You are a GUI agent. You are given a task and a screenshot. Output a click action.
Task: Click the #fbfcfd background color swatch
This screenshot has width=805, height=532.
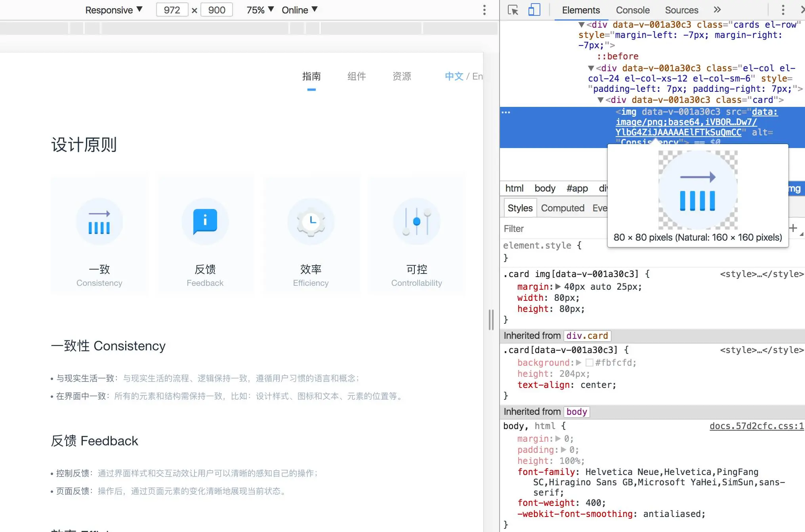click(589, 363)
